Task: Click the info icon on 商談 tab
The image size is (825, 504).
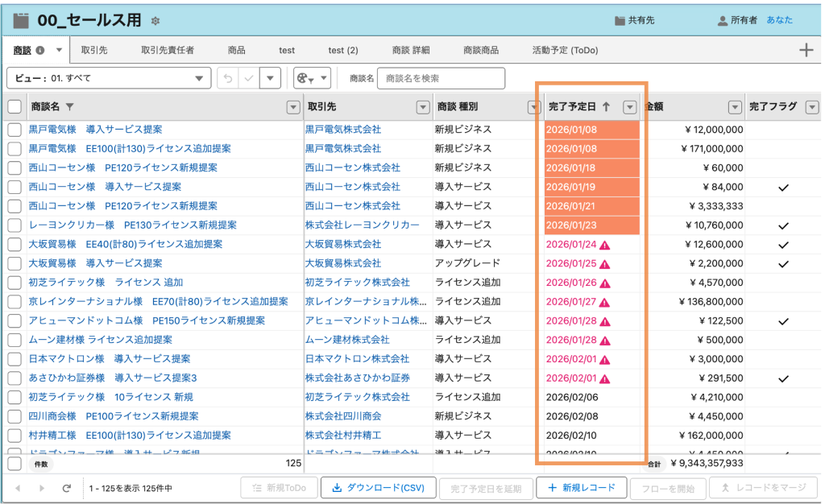Action: tap(40, 50)
